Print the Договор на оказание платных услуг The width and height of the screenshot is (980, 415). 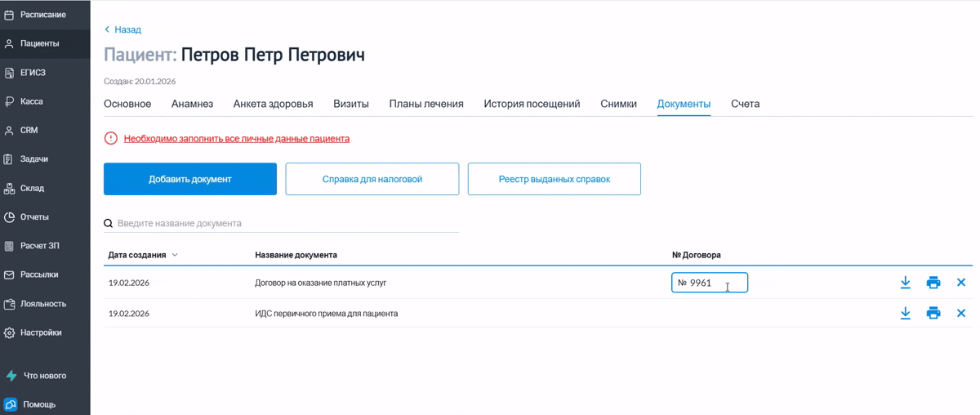(933, 283)
